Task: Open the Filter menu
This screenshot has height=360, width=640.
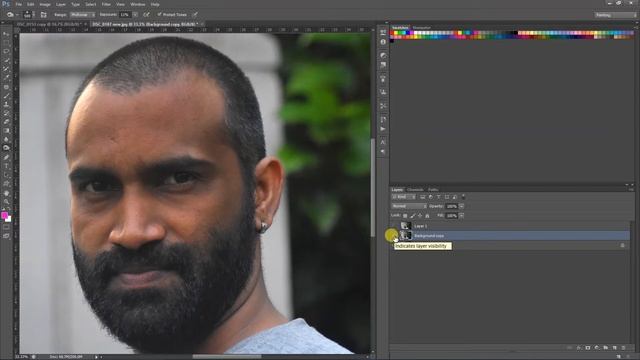Action: 106,4
